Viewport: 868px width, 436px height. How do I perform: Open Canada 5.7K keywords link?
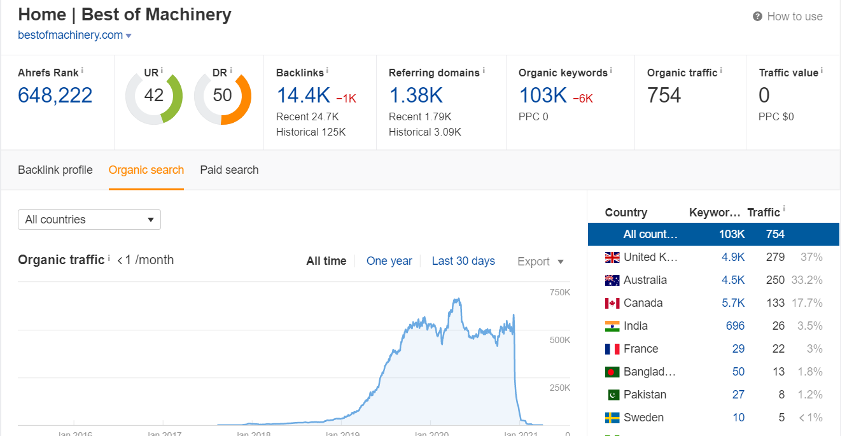(x=733, y=303)
